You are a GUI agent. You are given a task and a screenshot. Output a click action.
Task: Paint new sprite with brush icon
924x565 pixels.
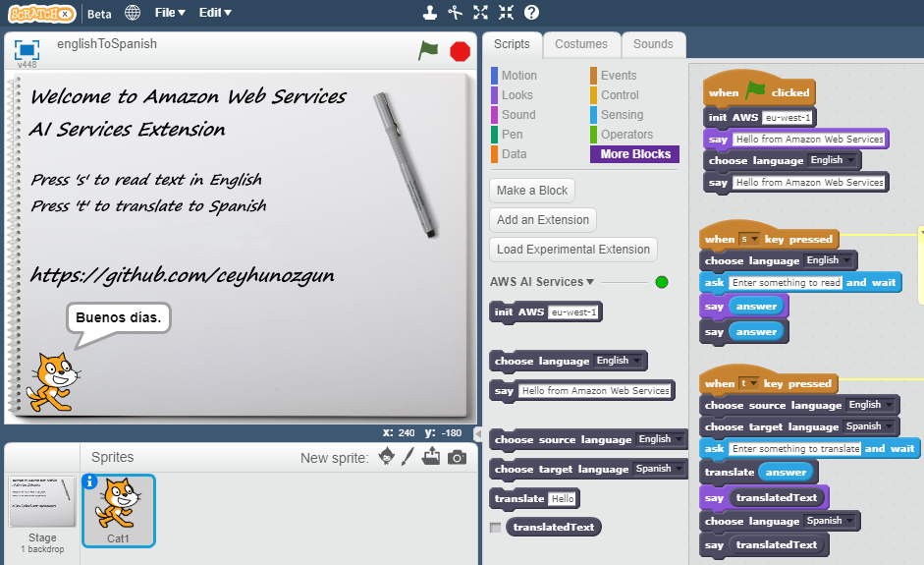408,457
